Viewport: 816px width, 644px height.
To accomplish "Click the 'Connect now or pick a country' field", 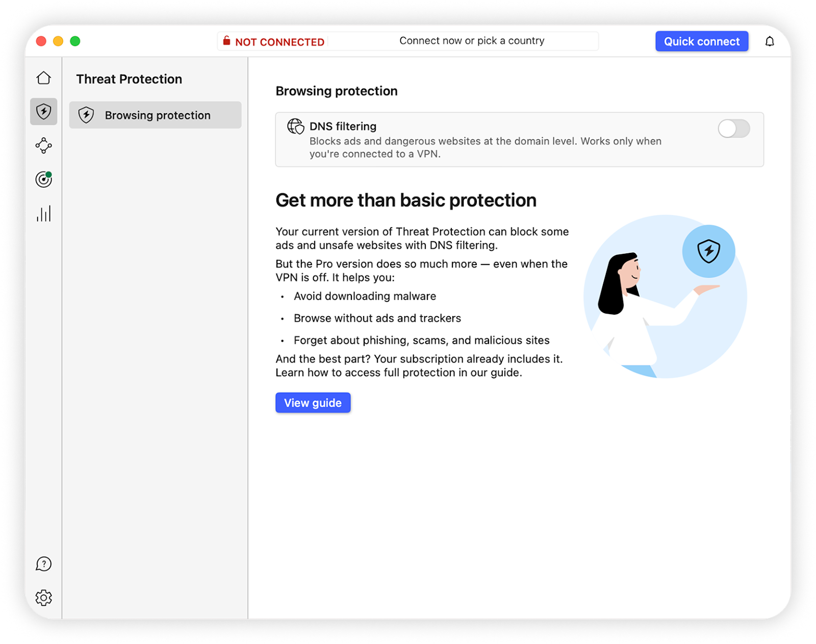I will (x=472, y=41).
